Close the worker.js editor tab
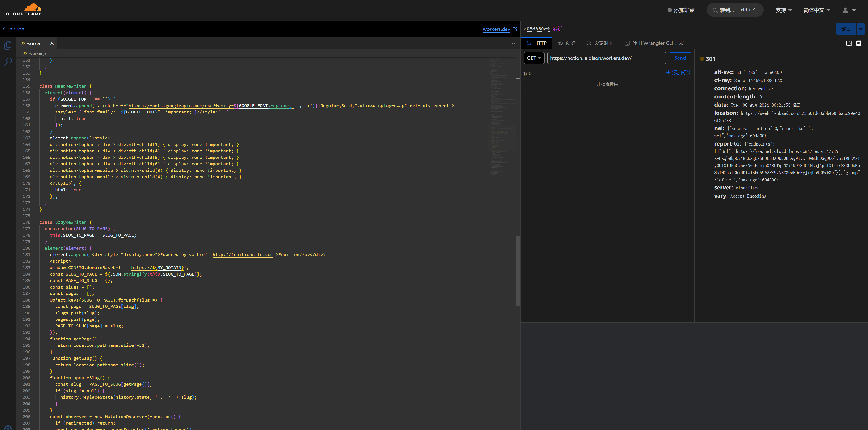Screen dimensions: 868x430 tap(52, 43)
